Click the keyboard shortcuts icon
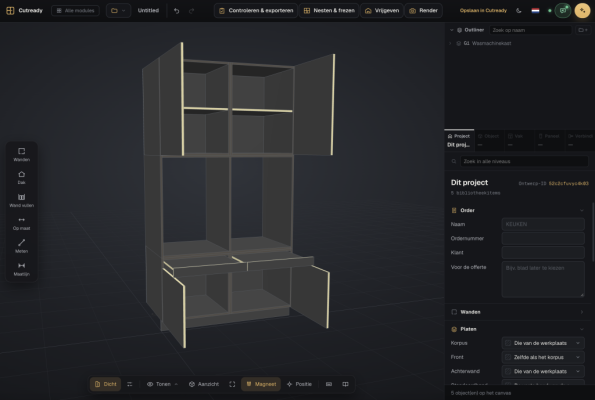 click(x=329, y=384)
